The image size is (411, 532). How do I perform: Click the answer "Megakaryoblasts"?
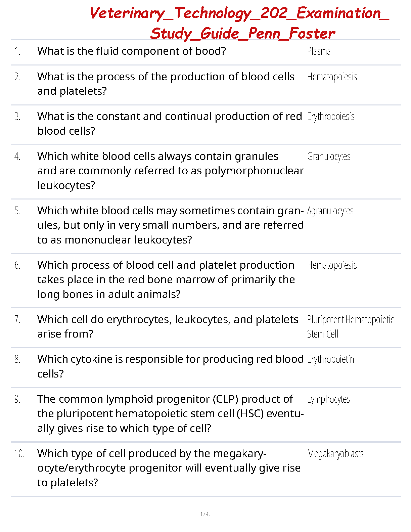click(335, 454)
